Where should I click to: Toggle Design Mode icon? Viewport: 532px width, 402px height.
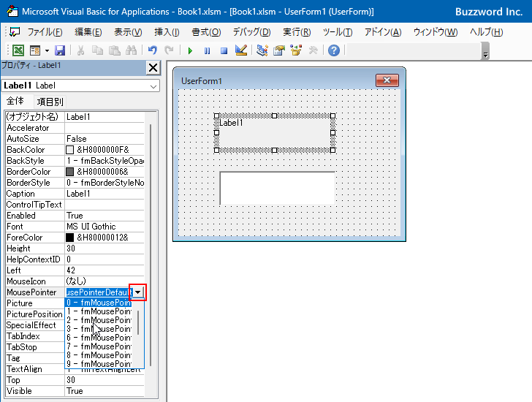point(241,50)
